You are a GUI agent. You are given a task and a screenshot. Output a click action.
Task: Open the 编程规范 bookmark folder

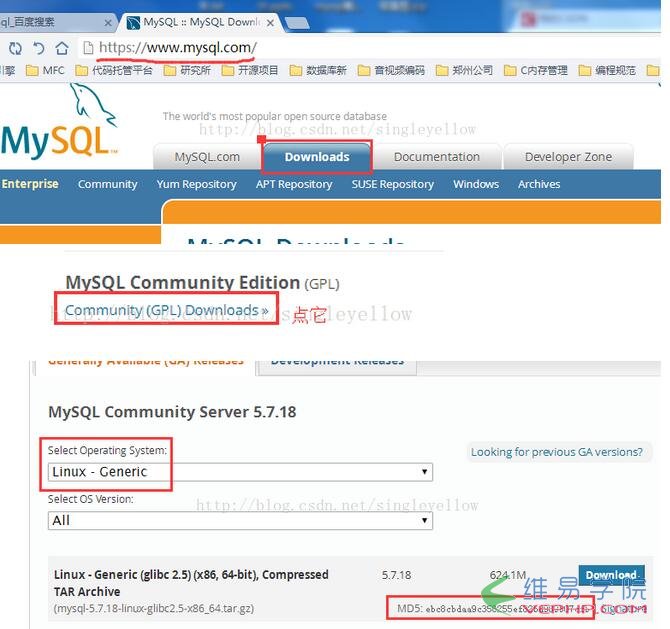[607, 70]
